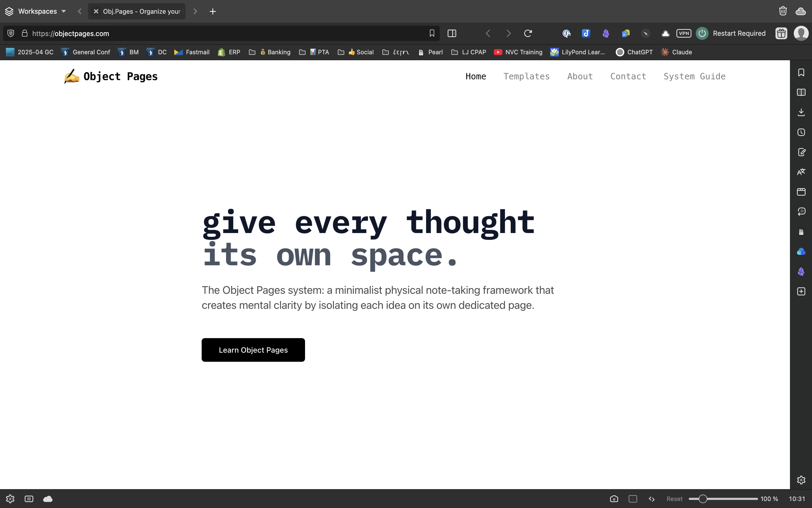Open the NVC Training bookmark

(518, 52)
